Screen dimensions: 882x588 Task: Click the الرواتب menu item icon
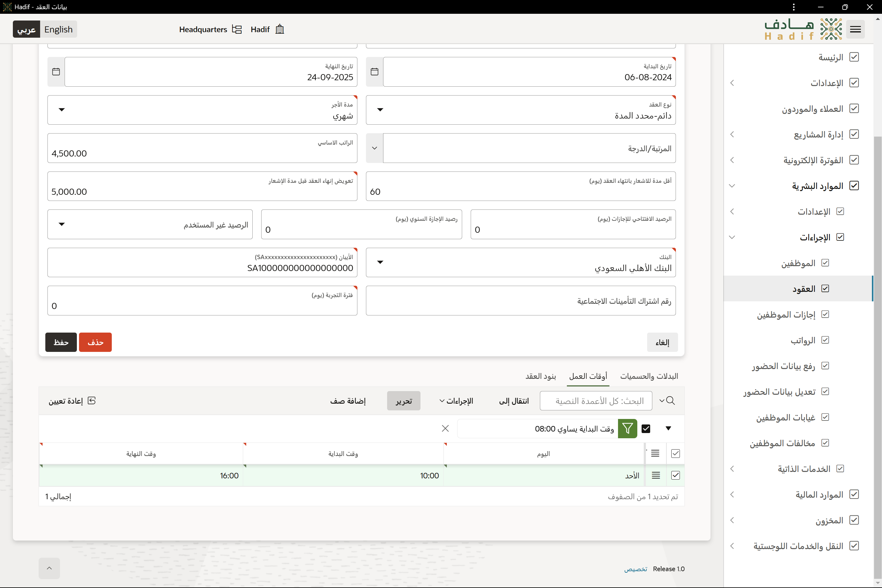825,340
